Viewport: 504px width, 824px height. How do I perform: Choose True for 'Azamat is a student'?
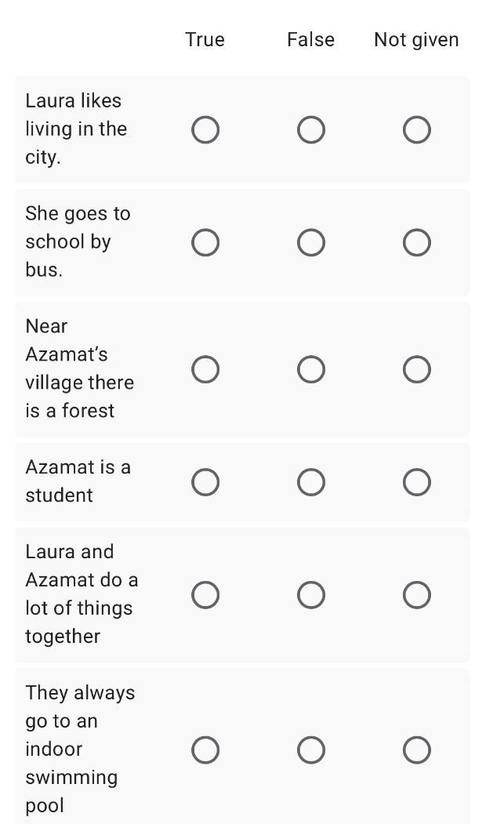205,482
